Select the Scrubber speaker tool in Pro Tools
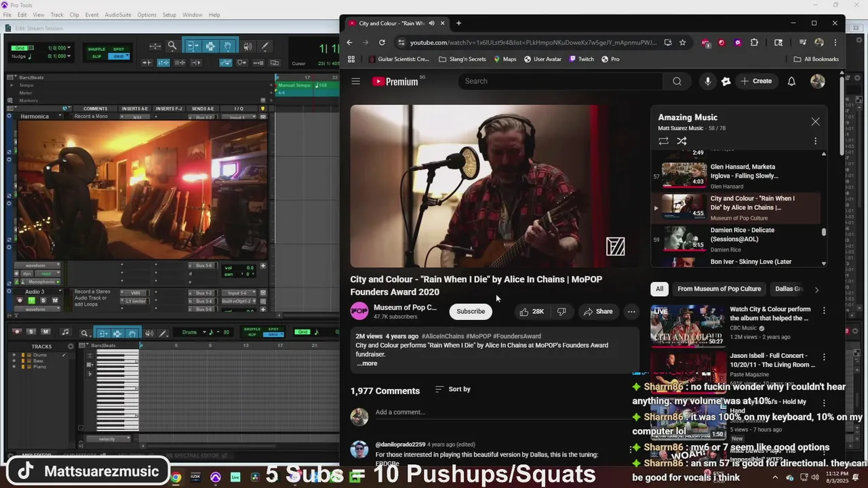This screenshot has height=488, width=868. (248, 46)
